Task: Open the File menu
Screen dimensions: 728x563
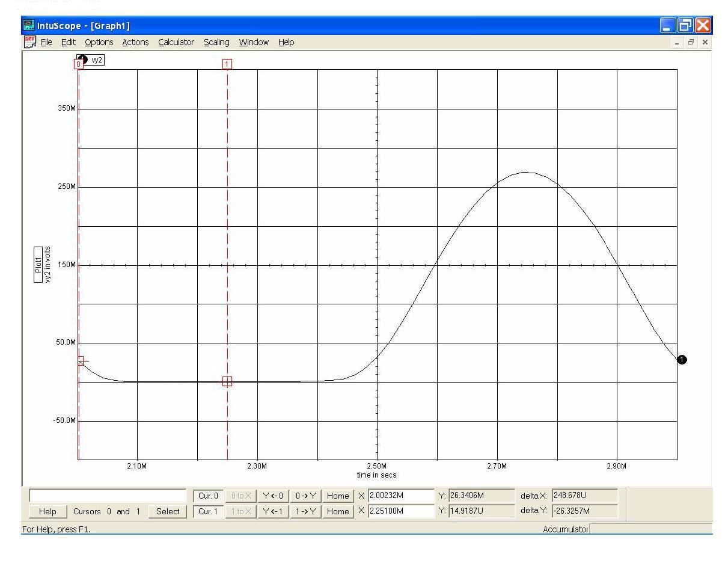Action: tap(46, 42)
